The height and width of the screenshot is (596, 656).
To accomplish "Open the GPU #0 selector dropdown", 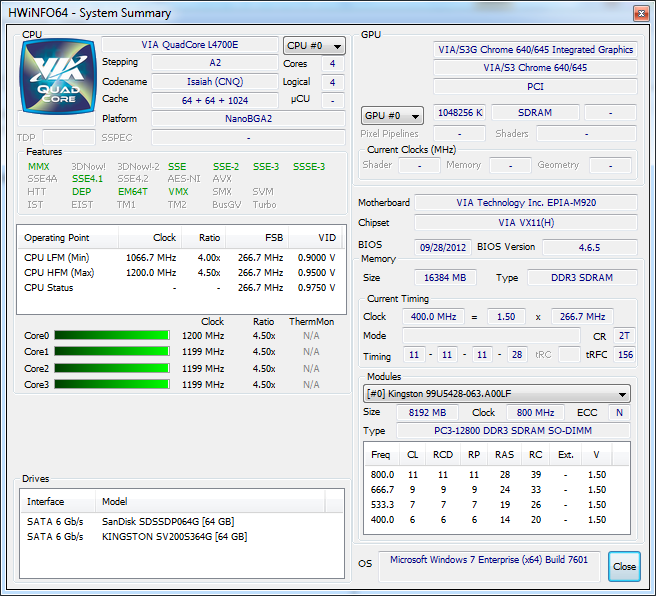I will coord(392,115).
